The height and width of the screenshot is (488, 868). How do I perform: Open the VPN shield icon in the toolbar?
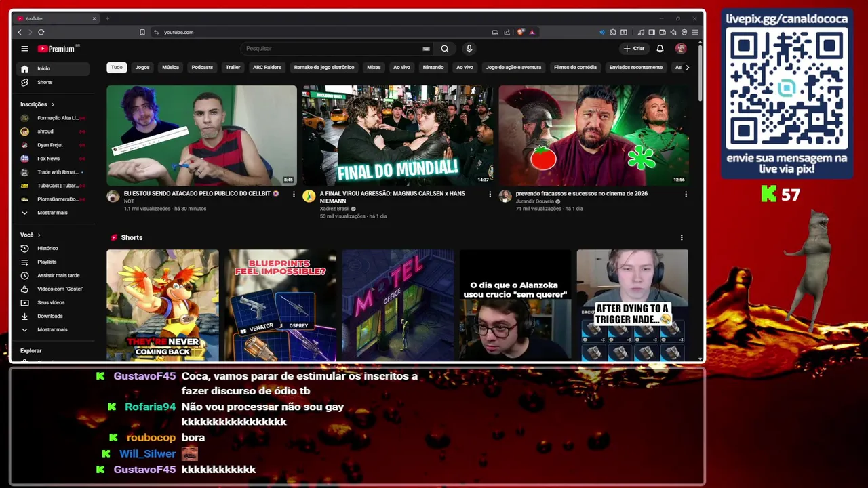point(684,32)
